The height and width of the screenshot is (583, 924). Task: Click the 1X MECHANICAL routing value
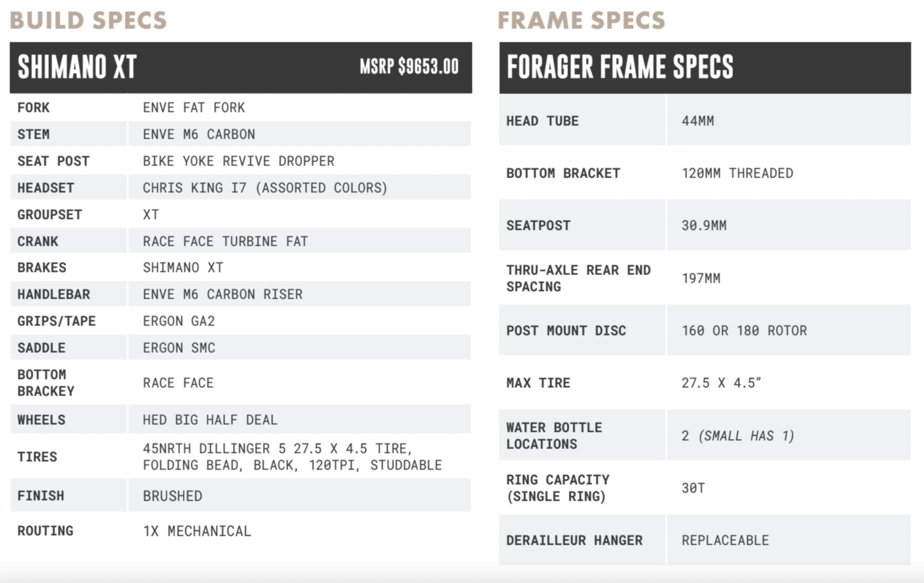(x=197, y=531)
